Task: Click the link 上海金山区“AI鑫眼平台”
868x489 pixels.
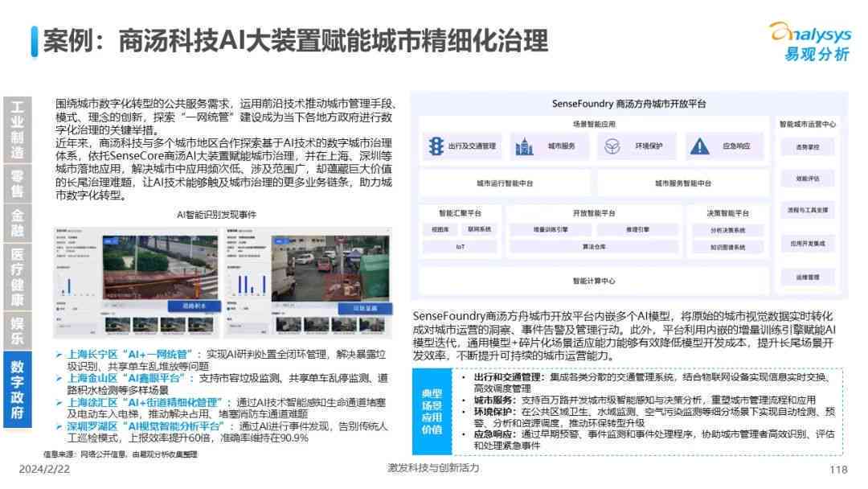Action: 126,378
